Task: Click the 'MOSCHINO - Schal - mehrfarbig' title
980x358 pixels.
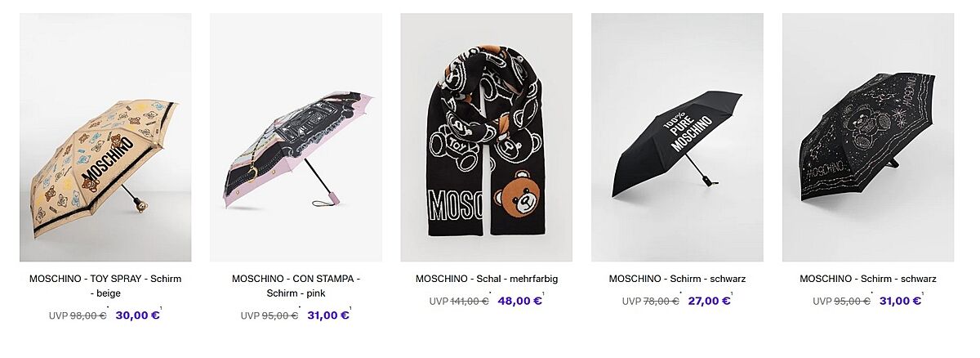Action: 487,279
